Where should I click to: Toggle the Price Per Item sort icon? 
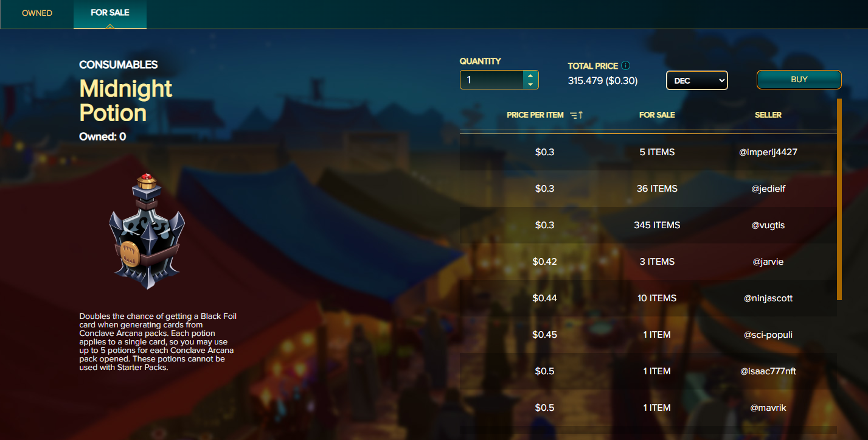(x=577, y=115)
